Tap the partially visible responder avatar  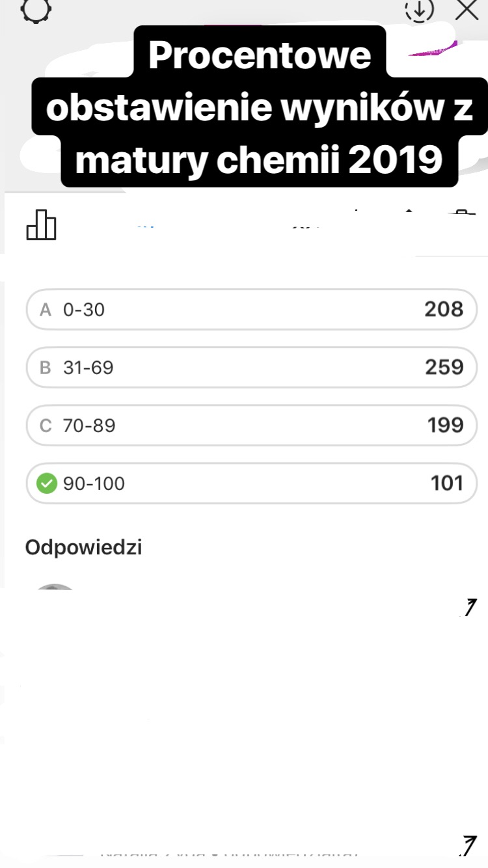pyautogui.click(x=55, y=590)
